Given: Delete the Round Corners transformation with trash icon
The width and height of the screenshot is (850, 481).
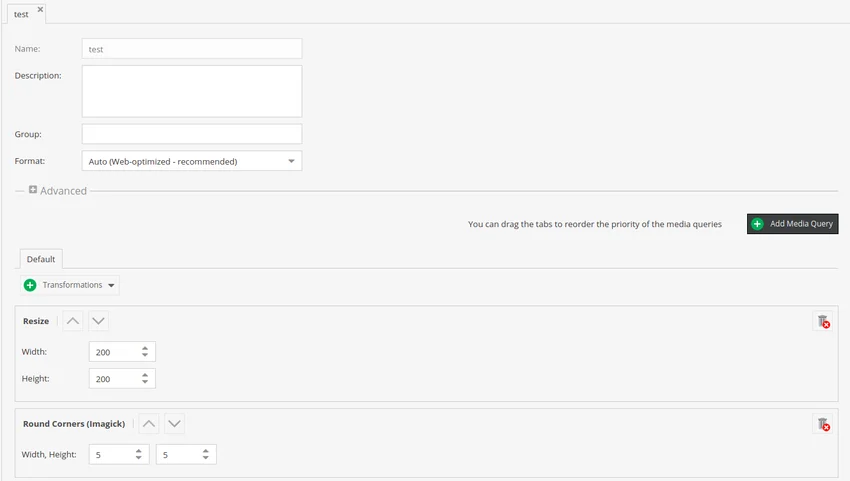Looking at the screenshot, I should (823, 424).
